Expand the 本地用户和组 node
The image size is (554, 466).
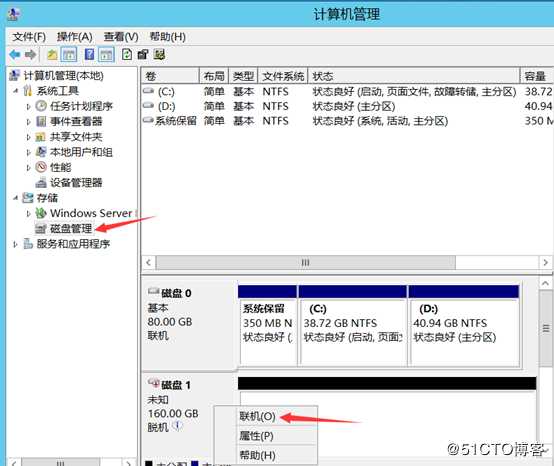[x=29, y=152]
